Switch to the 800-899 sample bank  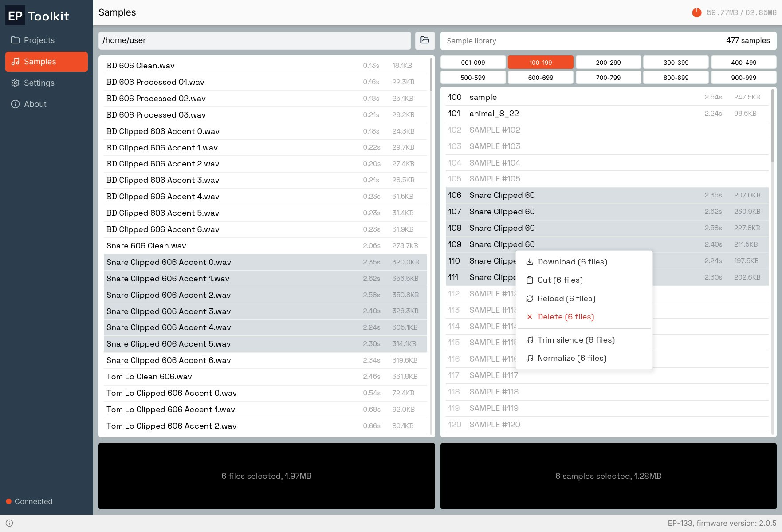pyautogui.click(x=676, y=78)
